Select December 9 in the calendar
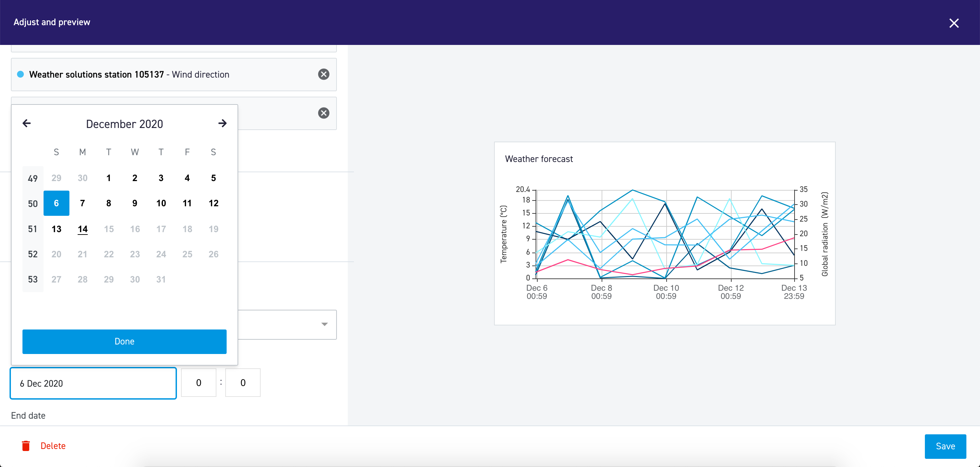 [x=135, y=203]
